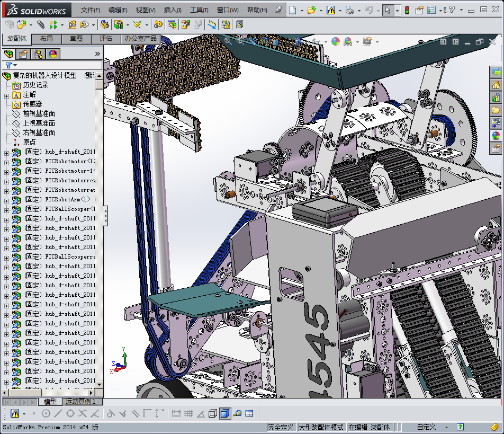Expand the FTCRobotArm<1> component node

click(6, 200)
